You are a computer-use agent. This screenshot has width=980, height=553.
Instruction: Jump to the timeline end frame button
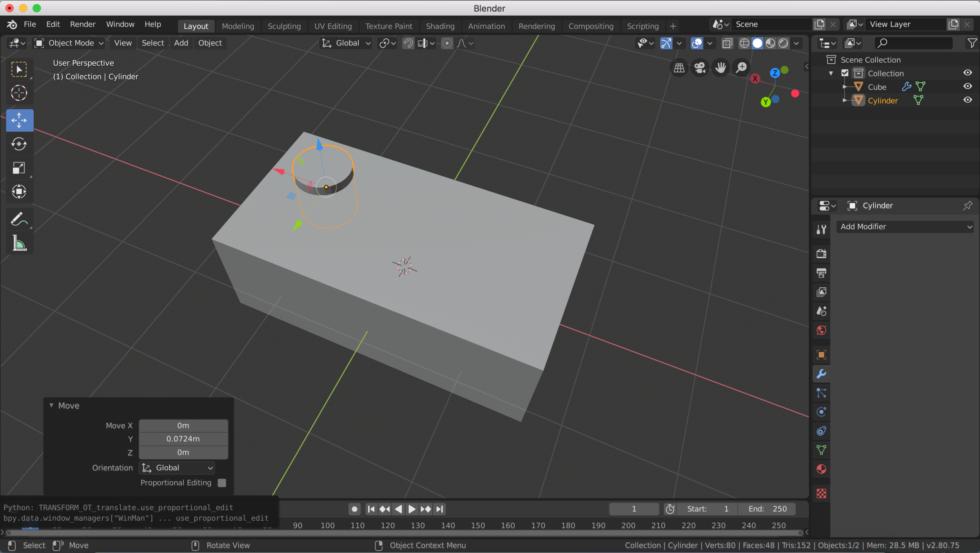440,509
